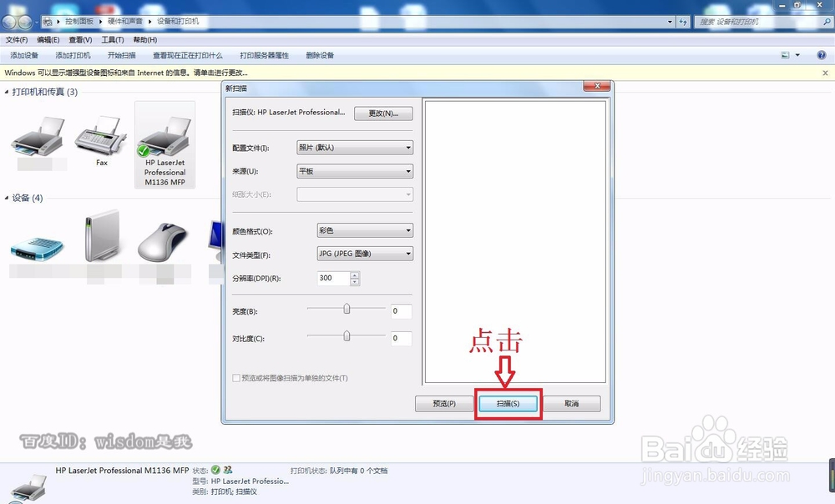Open the Color format (颜色格式) dropdown
Image resolution: width=835 pixels, height=504 pixels.
[365, 230]
